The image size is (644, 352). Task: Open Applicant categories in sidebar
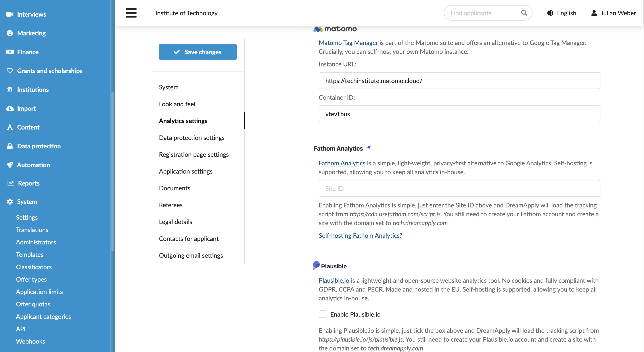click(44, 317)
